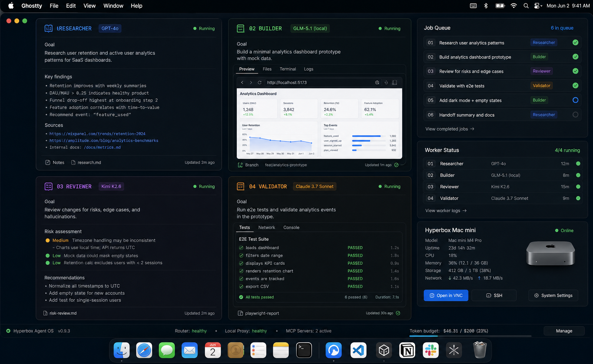This screenshot has width=593, height=364.
Task: Click the Validator panel's orange header icon
Action: (241, 187)
